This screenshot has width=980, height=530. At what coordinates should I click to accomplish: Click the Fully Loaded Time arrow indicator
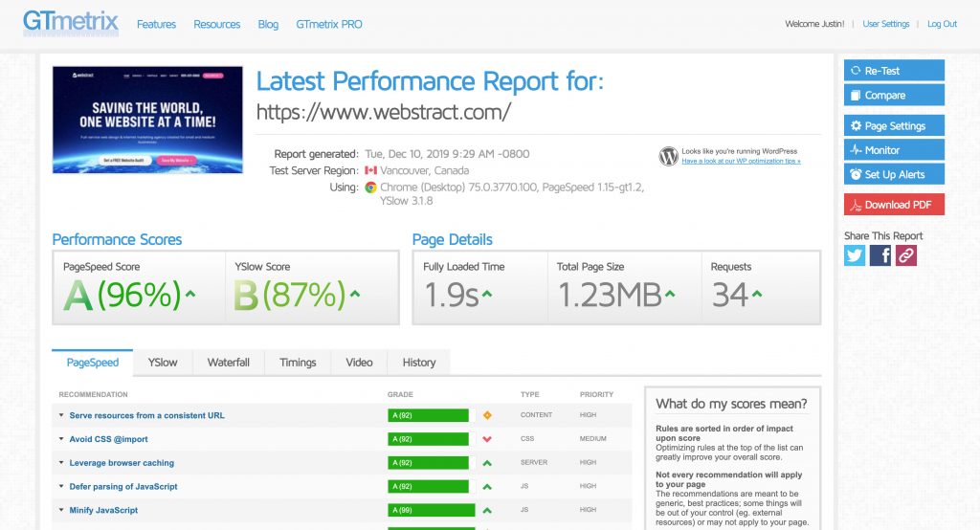click(x=487, y=293)
